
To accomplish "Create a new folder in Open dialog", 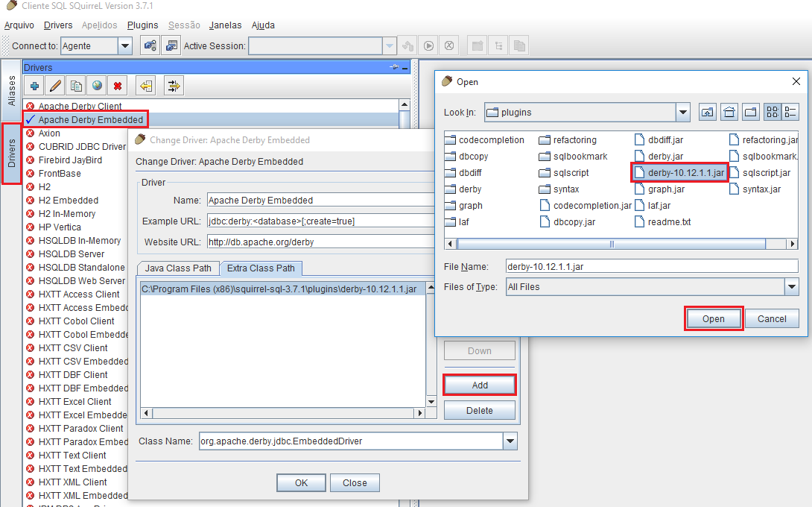I will click(752, 113).
